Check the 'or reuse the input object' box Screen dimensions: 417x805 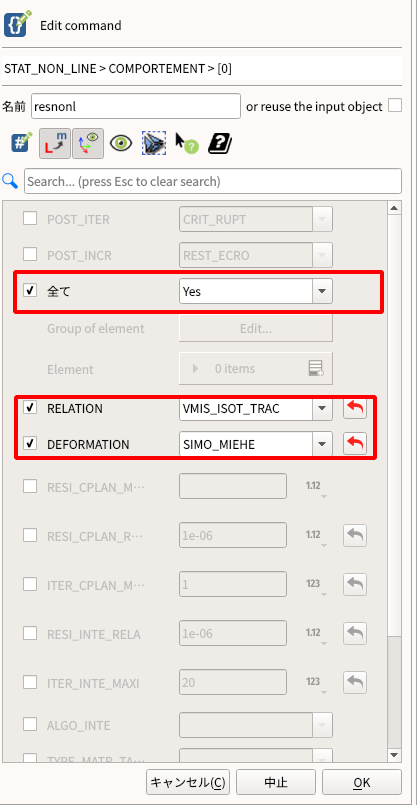pyautogui.click(x=395, y=106)
